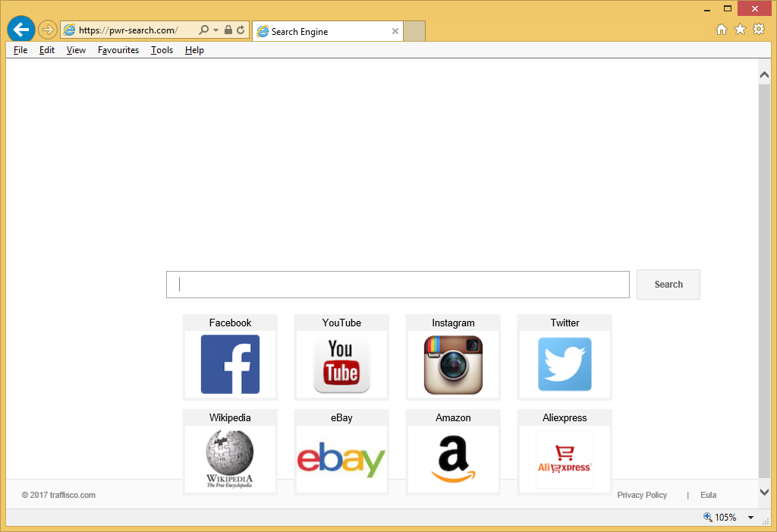Focus the search text field

[x=398, y=285]
